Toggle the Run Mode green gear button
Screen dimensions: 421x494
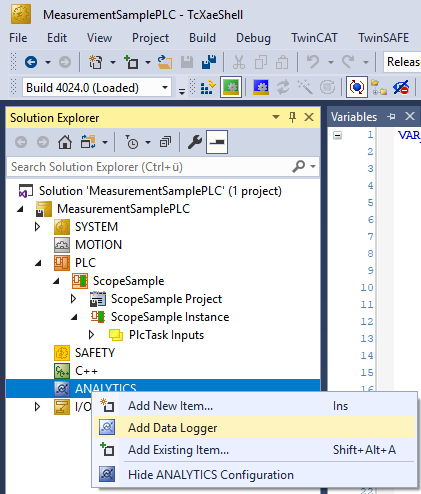tap(231, 88)
